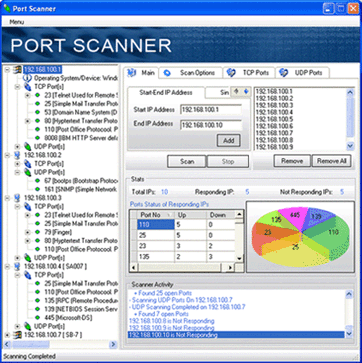Image resolution: width=362 pixels, height=363 pixels.
Task: Click the Remove button
Action: point(292,161)
